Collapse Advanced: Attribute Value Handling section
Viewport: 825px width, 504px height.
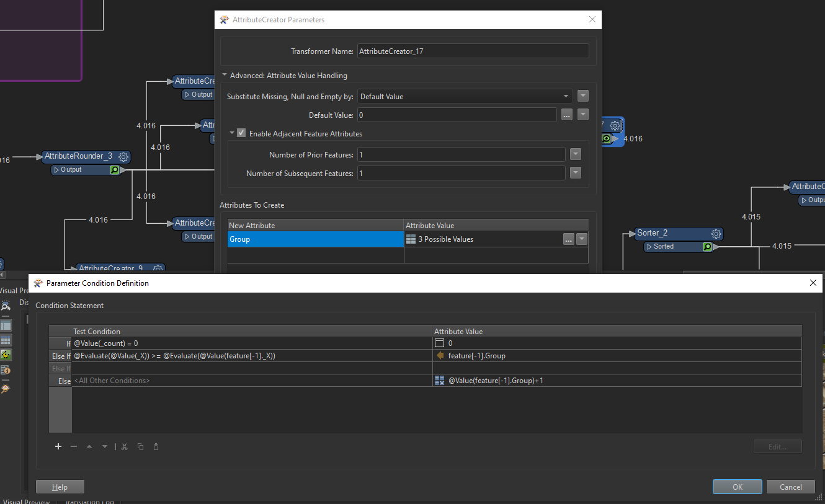pos(225,75)
